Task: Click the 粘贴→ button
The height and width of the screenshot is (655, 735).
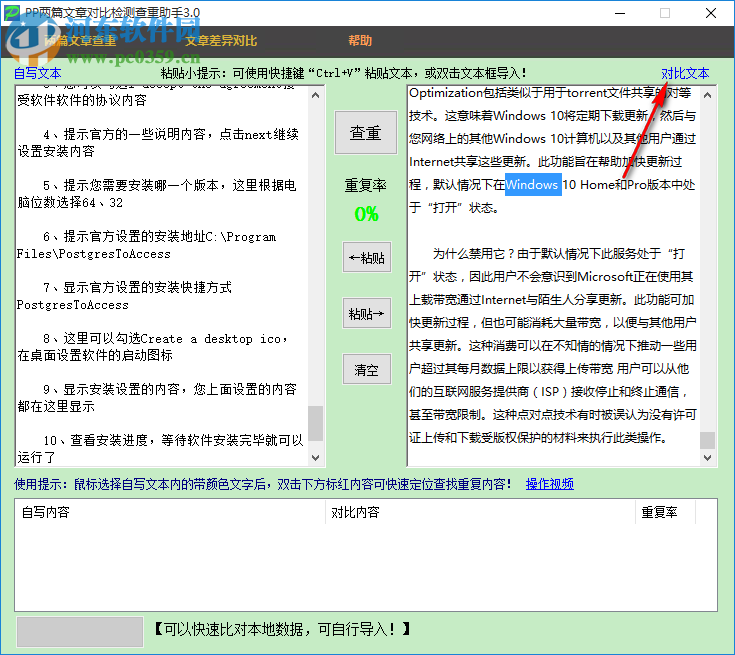Action: pyautogui.click(x=367, y=313)
